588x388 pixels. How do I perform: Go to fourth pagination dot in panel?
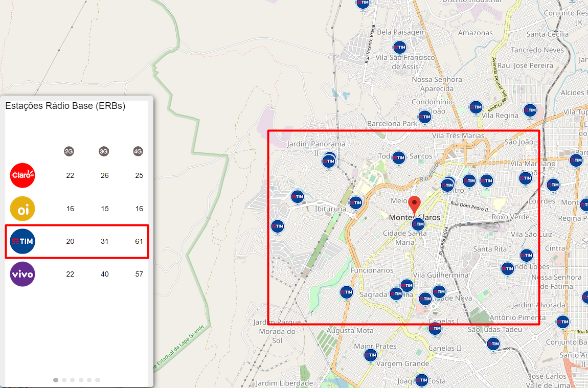tap(81, 380)
